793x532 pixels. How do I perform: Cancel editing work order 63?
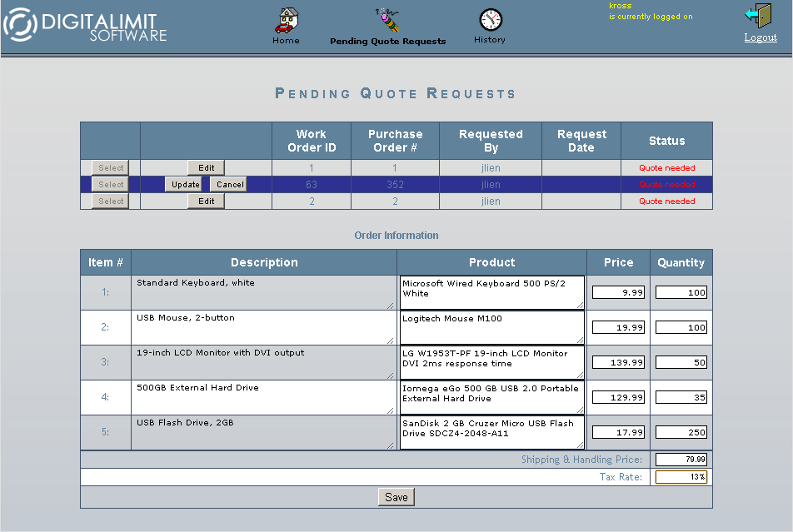pos(230,185)
